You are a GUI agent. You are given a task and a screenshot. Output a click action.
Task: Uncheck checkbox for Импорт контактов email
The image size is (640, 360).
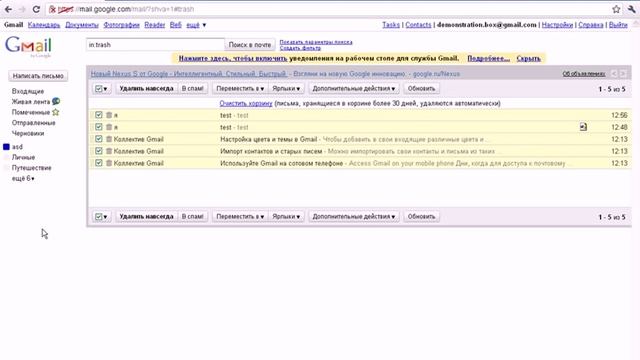coord(98,151)
